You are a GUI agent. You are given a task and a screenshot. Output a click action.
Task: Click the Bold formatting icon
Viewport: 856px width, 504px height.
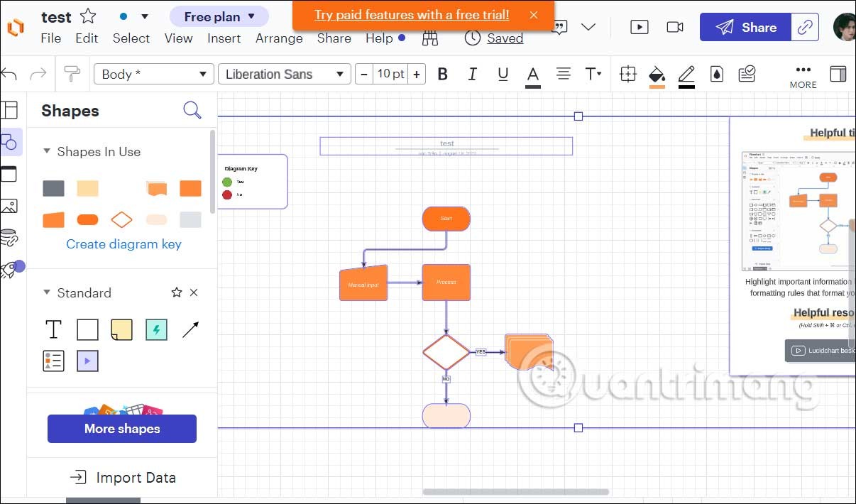click(x=443, y=74)
